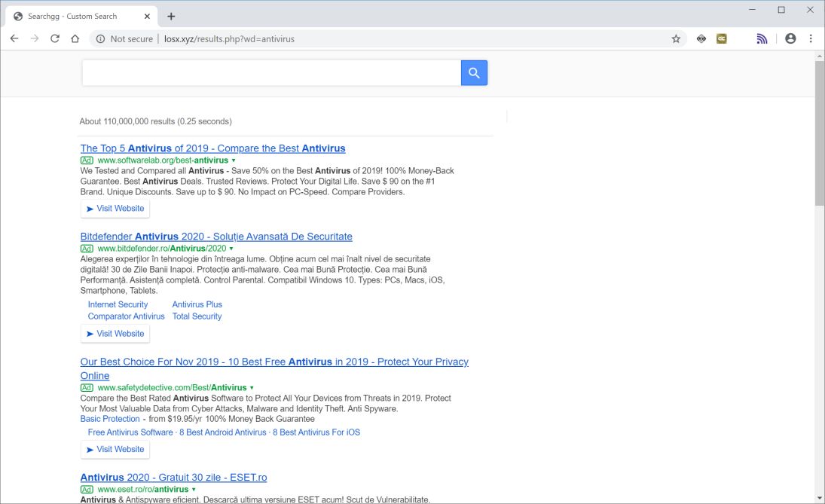Image resolution: width=825 pixels, height=504 pixels.
Task: Open the black diamond extension icon
Action: pyautogui.click(x=701, y=38)
